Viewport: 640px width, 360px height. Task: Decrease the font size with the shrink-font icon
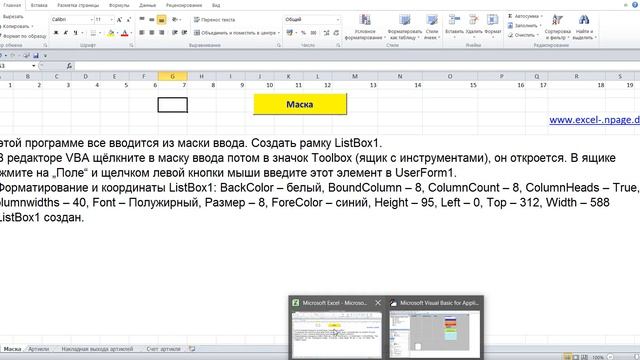(x=129, y=20)
